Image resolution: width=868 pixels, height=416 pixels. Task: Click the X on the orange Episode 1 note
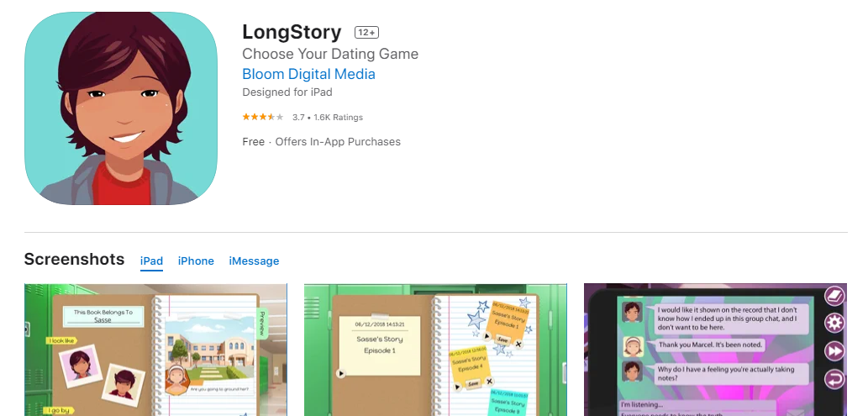pos(518,344)
